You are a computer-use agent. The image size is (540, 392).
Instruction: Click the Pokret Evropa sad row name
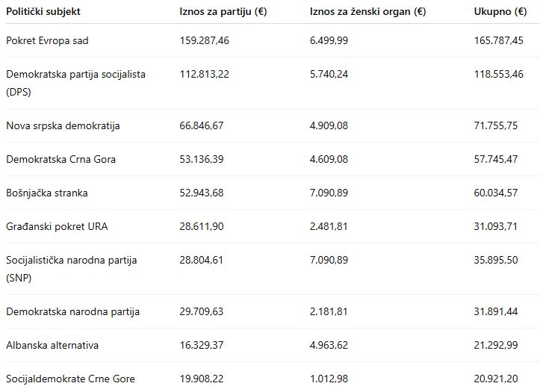(47, 40)
